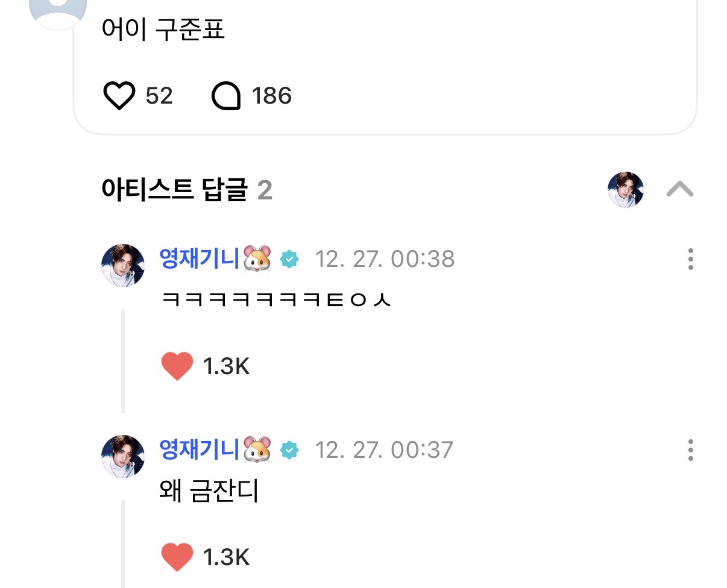Tap the small artist avatar beside the chevron
The height and width of the screenshot is (588, 727).
625,190
